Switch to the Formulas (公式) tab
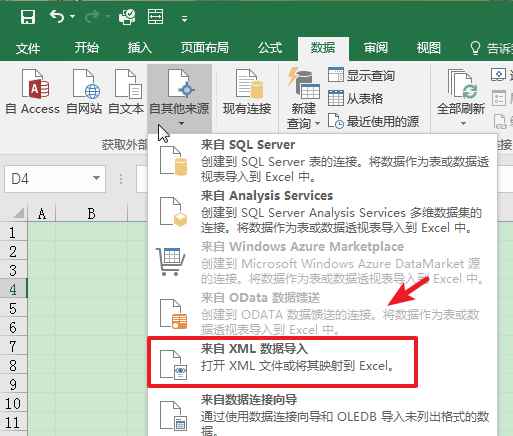This screenshot has height=436, width=513. click(x=270, y=48)
